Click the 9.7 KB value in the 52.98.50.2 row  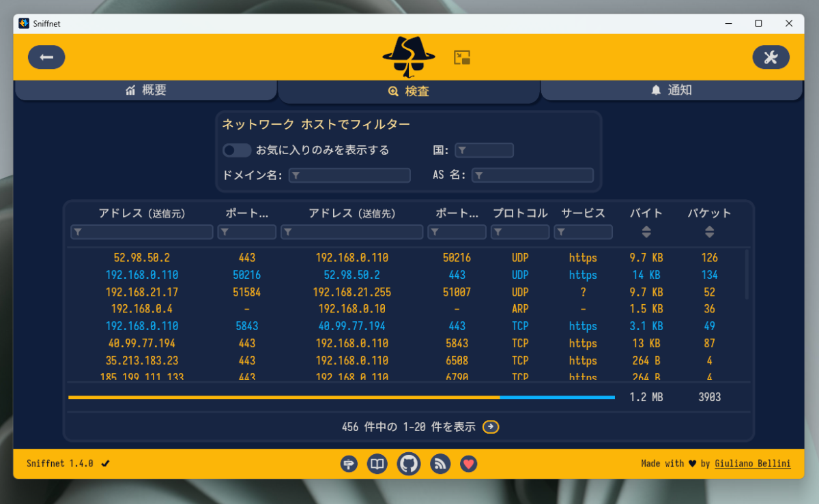(x=646, y=258)
